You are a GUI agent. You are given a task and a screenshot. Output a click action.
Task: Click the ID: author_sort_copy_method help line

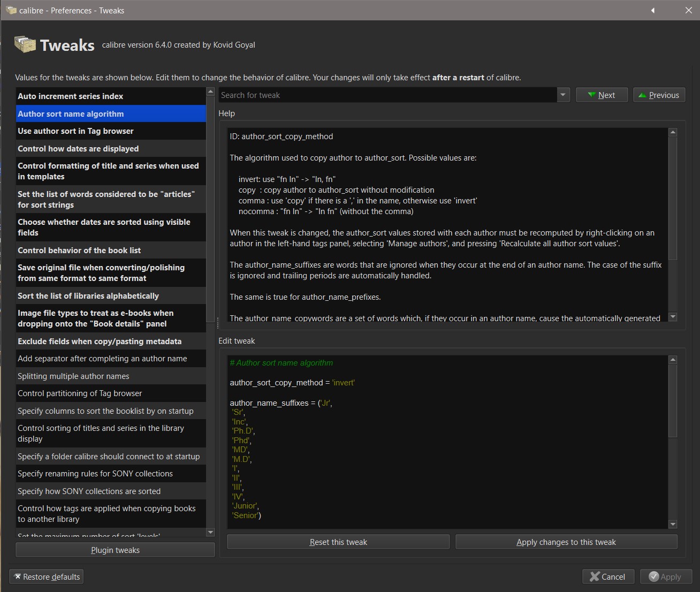[281, 136]
